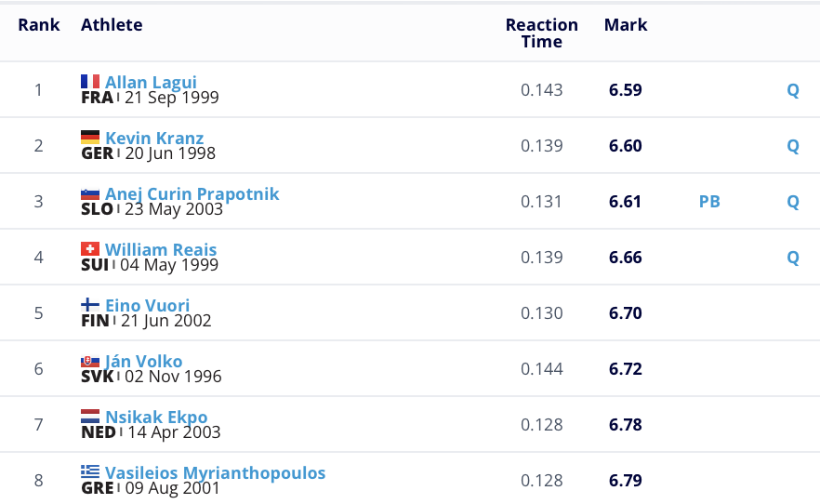Open Nsikak Ekpo's profile link
This screenshot has width=820, height=504.
(156, 417)
